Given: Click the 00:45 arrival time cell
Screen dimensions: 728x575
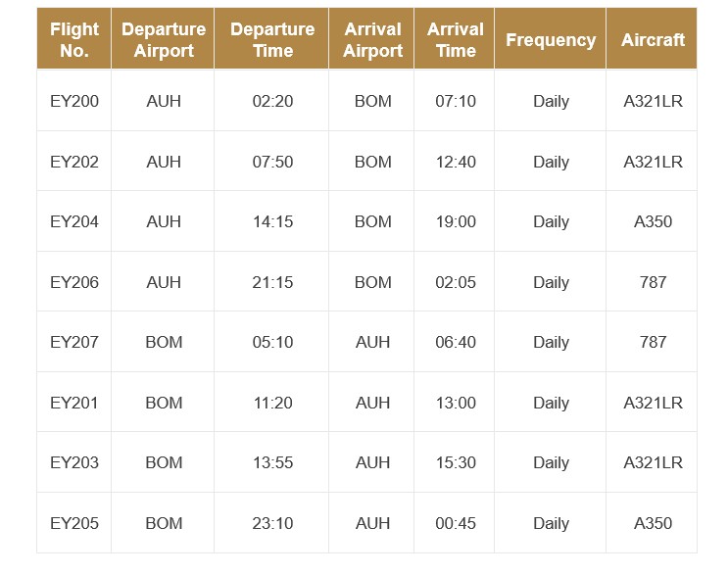Looking at the screenshot, I should pos(456,523).
